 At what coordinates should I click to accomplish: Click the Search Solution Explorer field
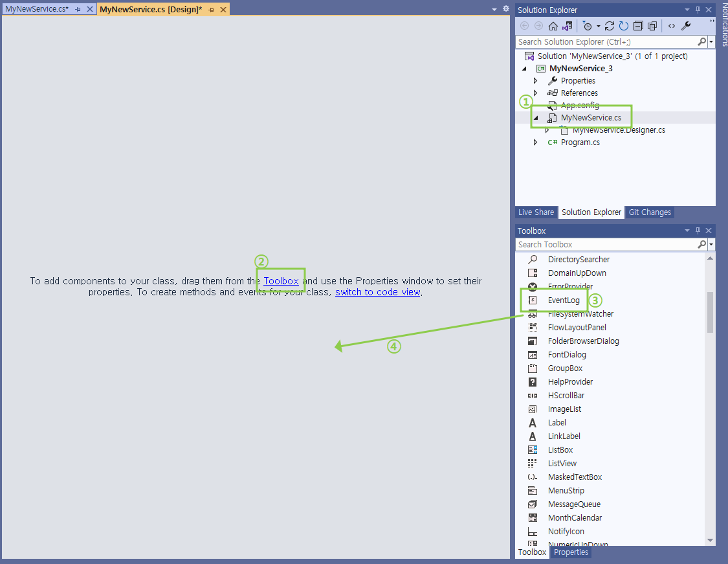[606, 42]
